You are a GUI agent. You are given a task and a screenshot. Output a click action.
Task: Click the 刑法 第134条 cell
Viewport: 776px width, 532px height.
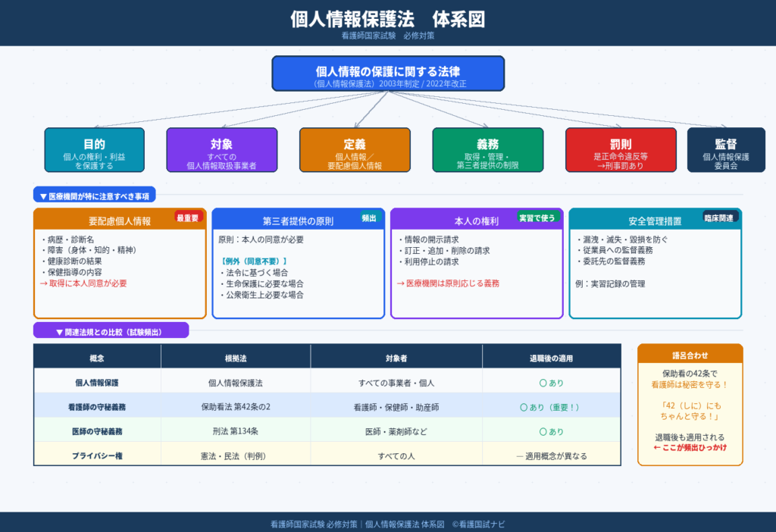point(235,431)
